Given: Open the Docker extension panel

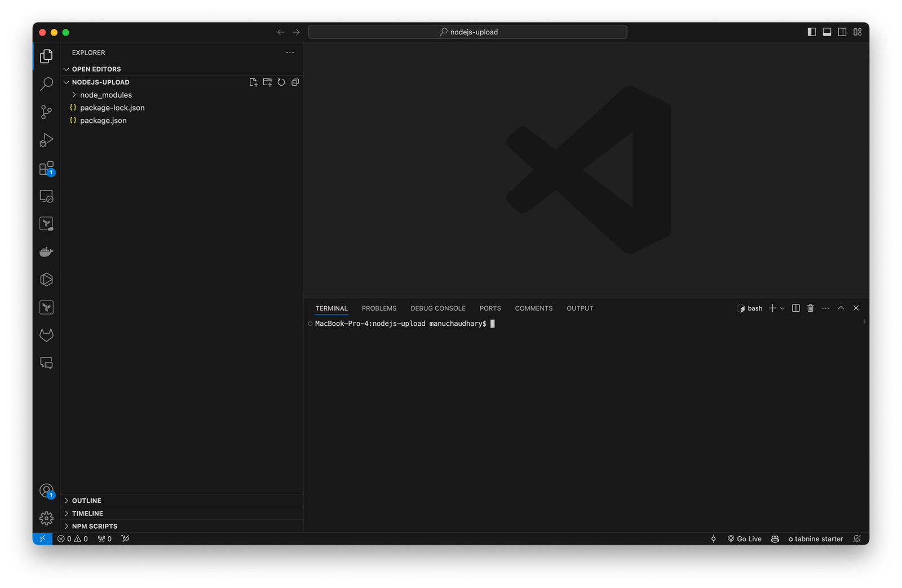Looking at the screenshot, I should point(46,251).
